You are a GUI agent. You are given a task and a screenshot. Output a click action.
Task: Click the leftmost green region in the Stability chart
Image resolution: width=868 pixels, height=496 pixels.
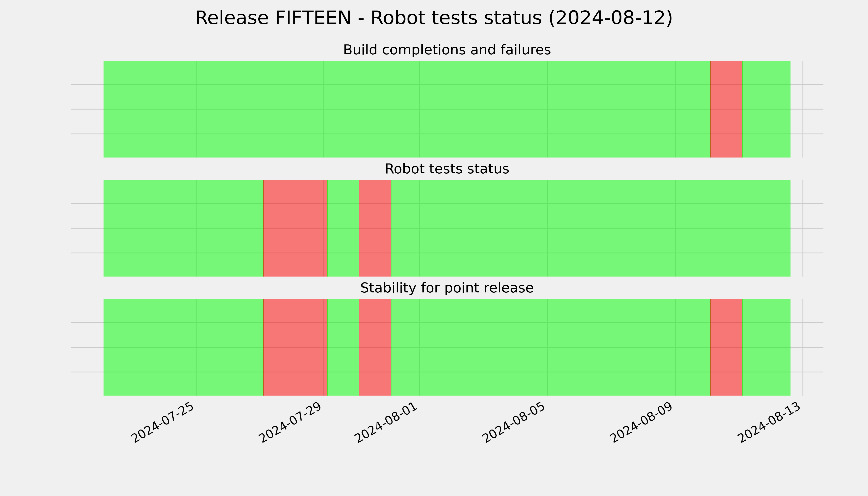[x=183, y=347]
